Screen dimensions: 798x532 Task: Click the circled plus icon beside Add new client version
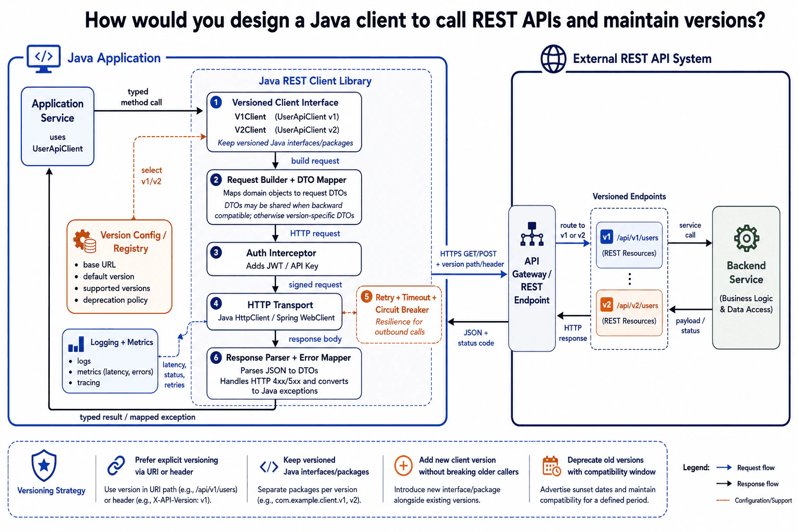(x=404, y=465)
